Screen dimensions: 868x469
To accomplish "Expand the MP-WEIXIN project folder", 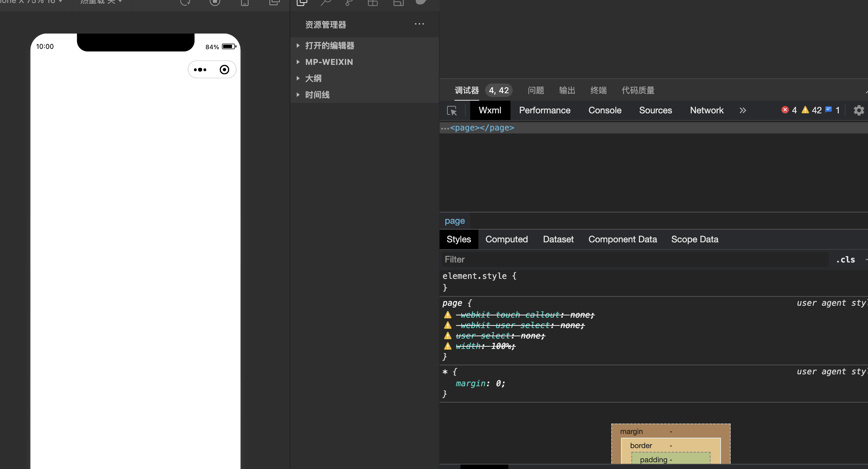I will (x=364, y=62).
